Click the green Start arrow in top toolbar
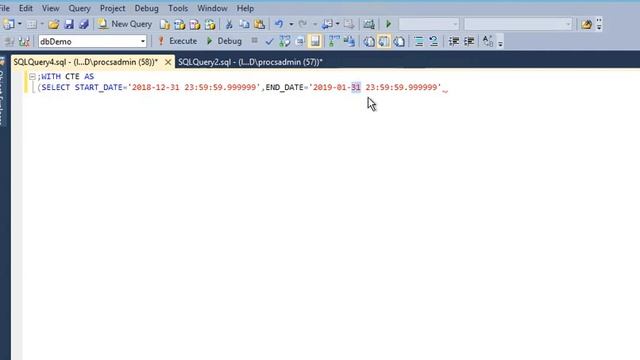 pos(388,24)
